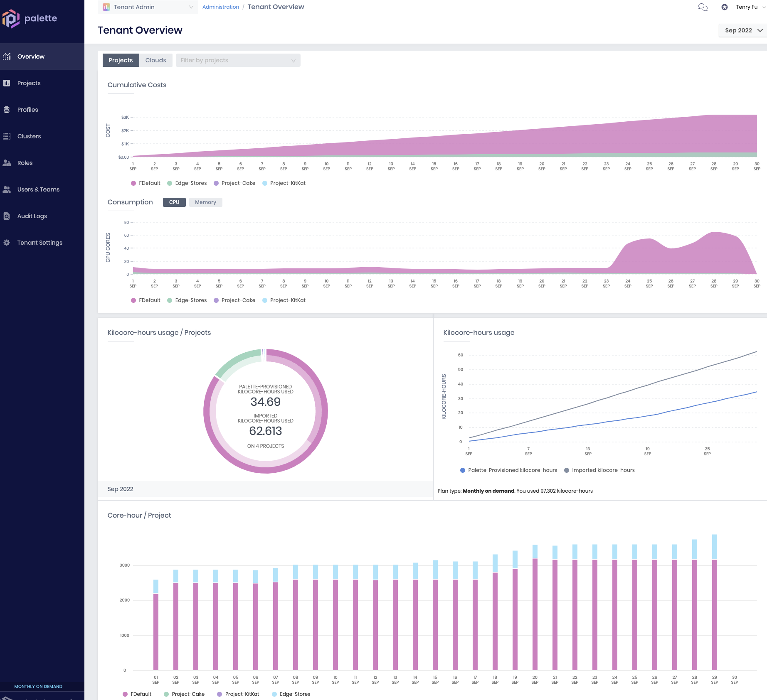
Task: Click the 34.69 provisioned kilocore-hours value
Action: [x=265, y=402]
